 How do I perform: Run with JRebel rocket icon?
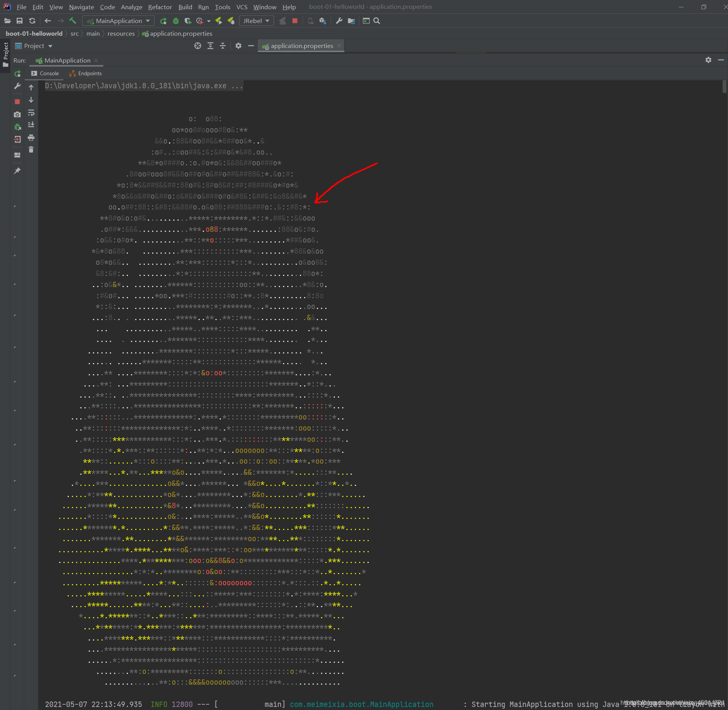(218, 21)
